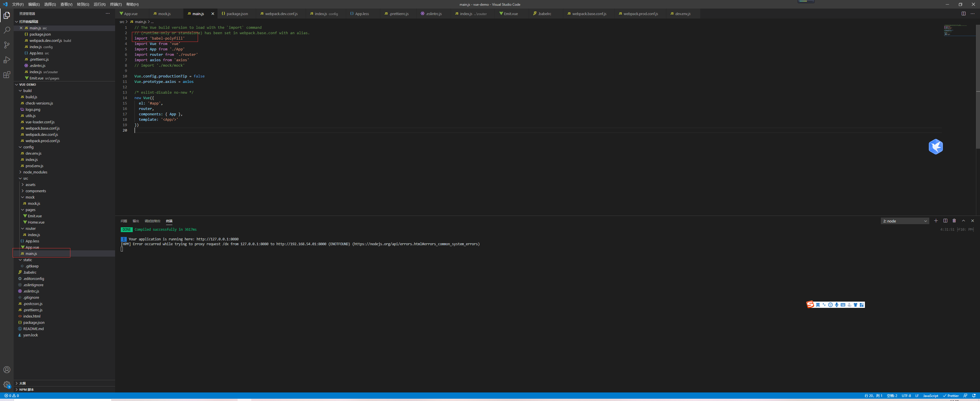Collapse the build folder in the explorer

(27, 91)
